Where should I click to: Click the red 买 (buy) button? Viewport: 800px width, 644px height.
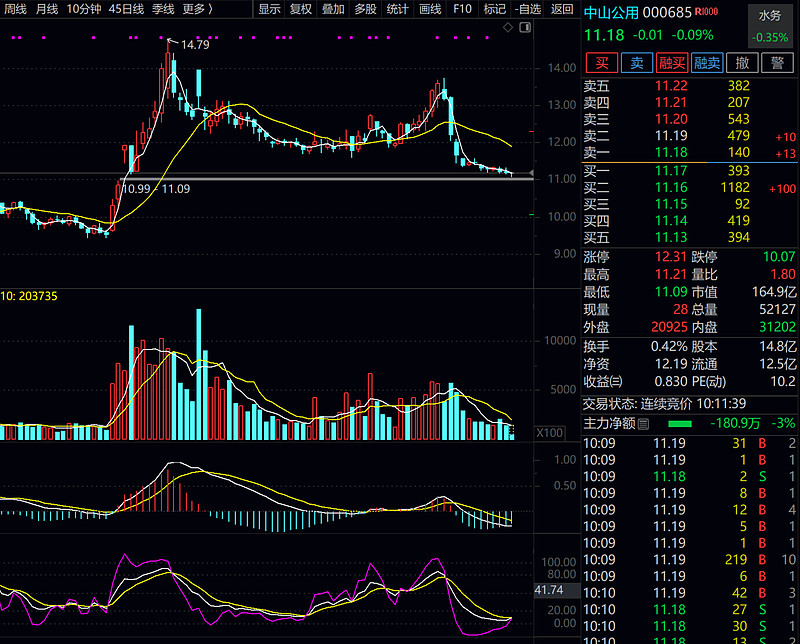[601, 63]
